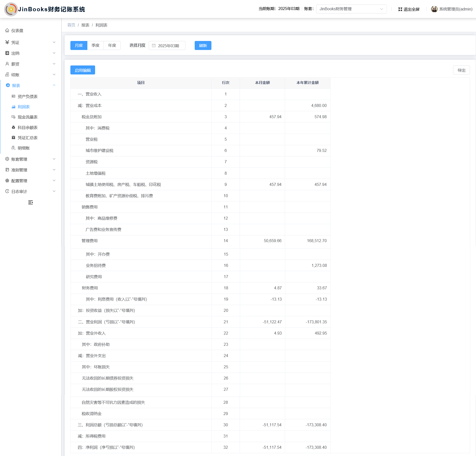Click the export button
This screenshot has height=456, width=476.
point(461,70)
